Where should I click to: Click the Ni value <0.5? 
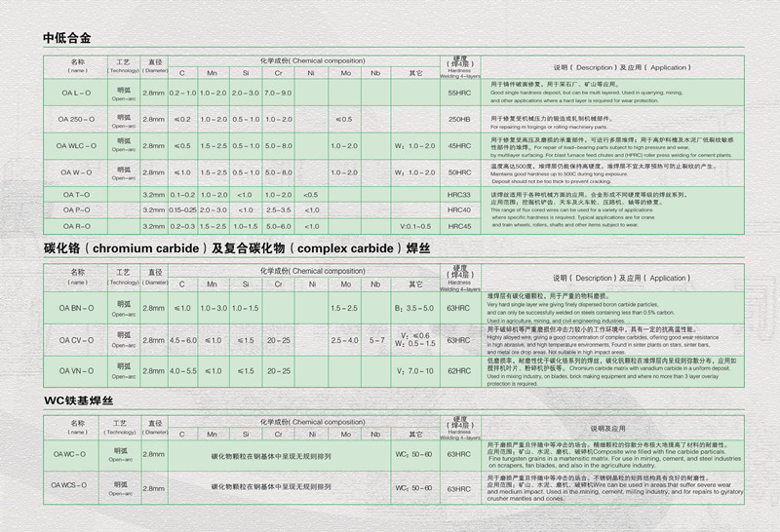(310, 195)
